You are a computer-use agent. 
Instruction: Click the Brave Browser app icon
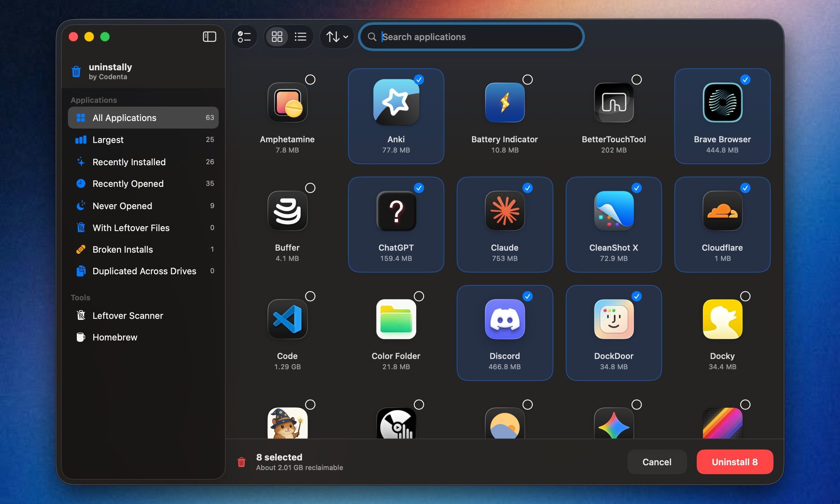point(722,103)
